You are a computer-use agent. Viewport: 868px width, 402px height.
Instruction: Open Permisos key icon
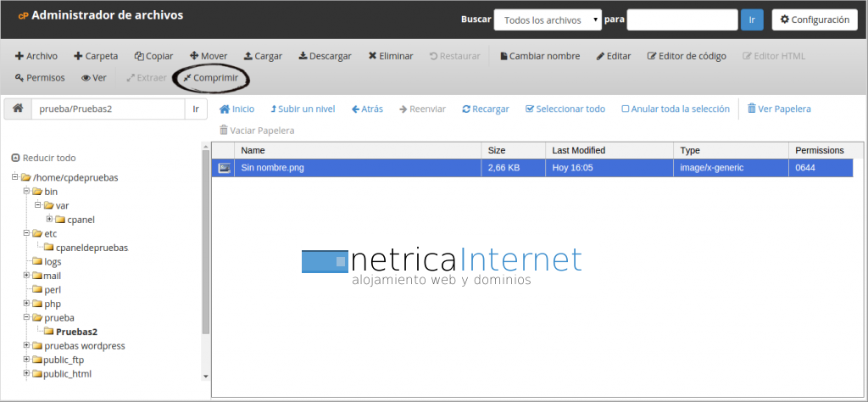[x=19, y=78]
